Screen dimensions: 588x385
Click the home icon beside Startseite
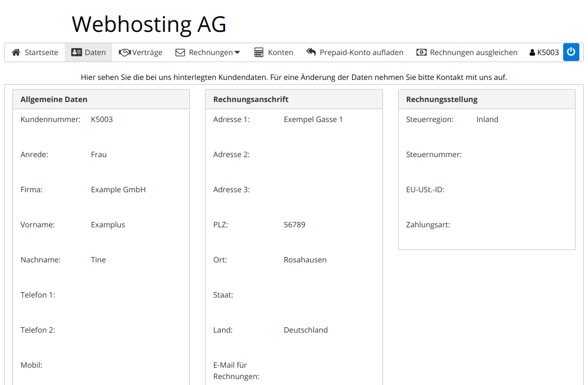[16, 52]
